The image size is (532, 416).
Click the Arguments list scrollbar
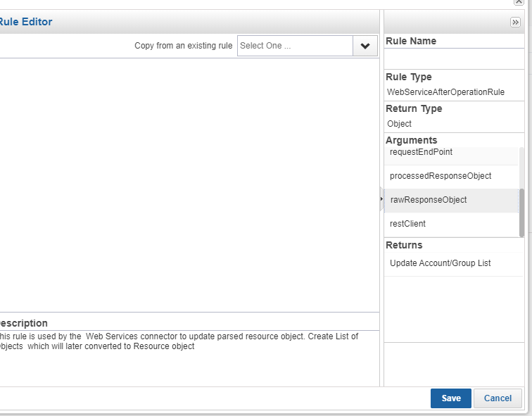coord(521,211)
